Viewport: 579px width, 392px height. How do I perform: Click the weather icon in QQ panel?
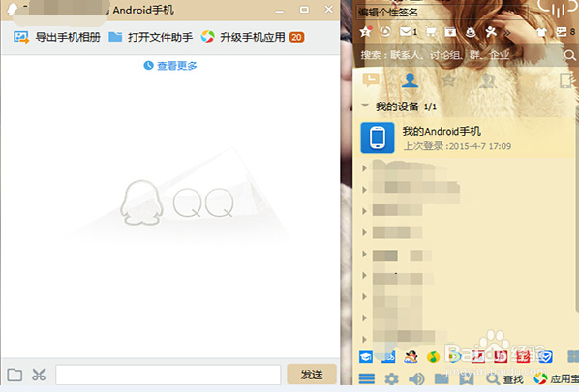tap(558, 8)
